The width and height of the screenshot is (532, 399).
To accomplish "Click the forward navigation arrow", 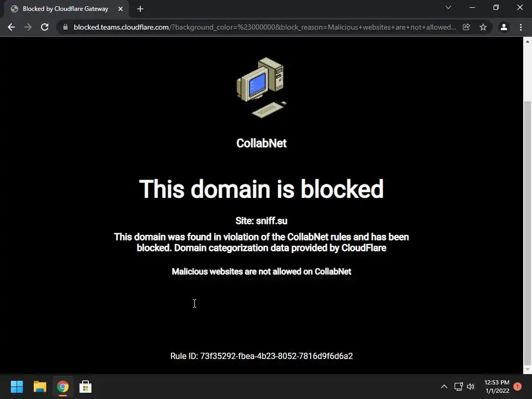I will (28, 27).
